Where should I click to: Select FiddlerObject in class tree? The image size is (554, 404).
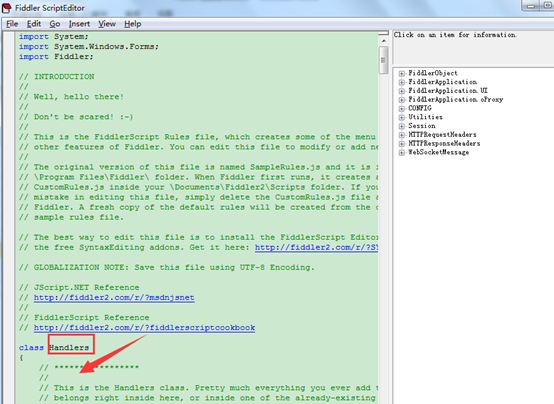click(433, 73)
